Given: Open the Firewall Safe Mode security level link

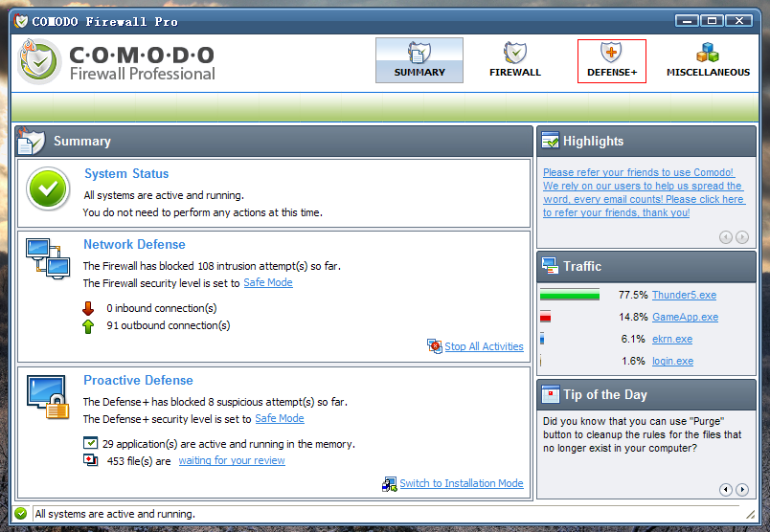Looking at the screenshot, I should point(268,282).
